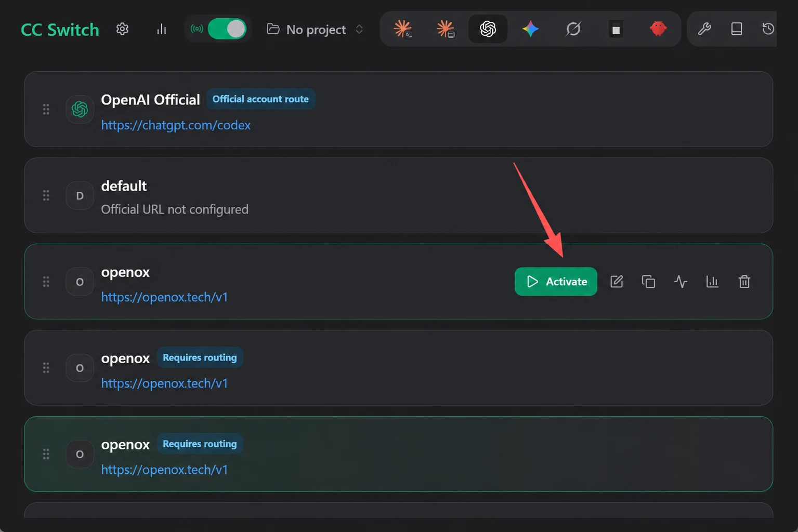Edit the openox provider with Activate button
Viewport: 798px width, 532px height.
click(617, 282)
